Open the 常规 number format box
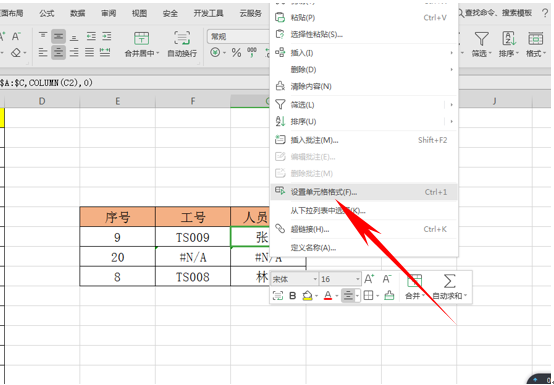 click(x=239, y=36)
